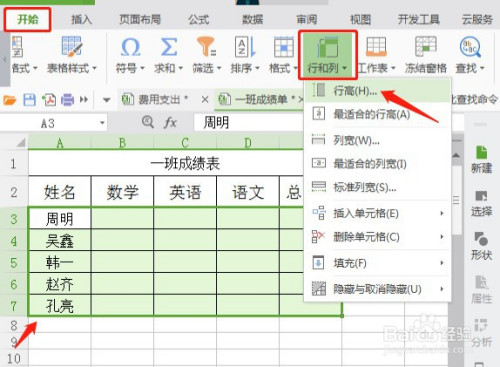Click the 格式 cell format icon
This screenshot has height=367, width=500.
[x=284, y=47]
